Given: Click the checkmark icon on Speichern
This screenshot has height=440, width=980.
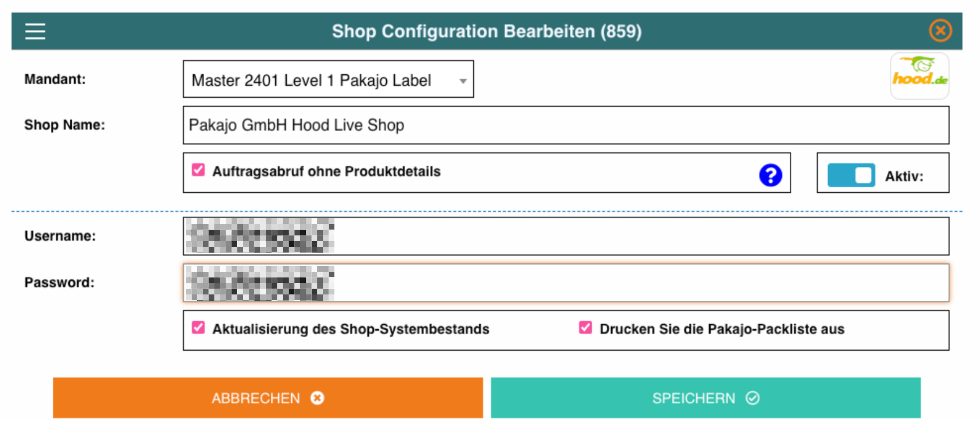Looking at the screenshot, I should tap(753, 398).
